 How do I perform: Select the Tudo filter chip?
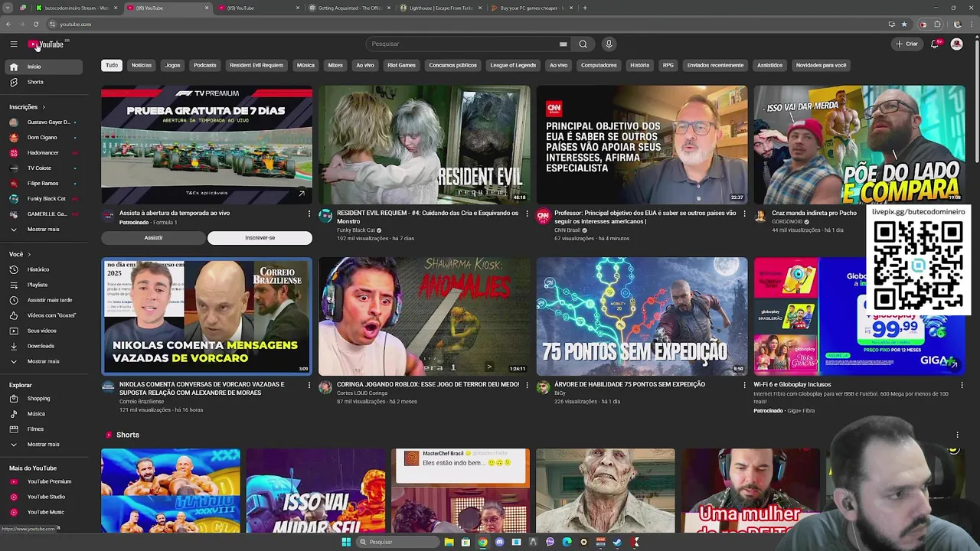pyautogui.click(x=112, y=65)
